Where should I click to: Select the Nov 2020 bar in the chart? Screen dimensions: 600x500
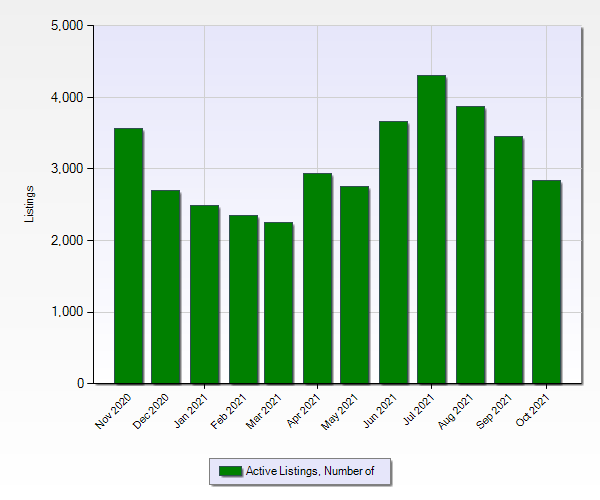click(128, 256)
